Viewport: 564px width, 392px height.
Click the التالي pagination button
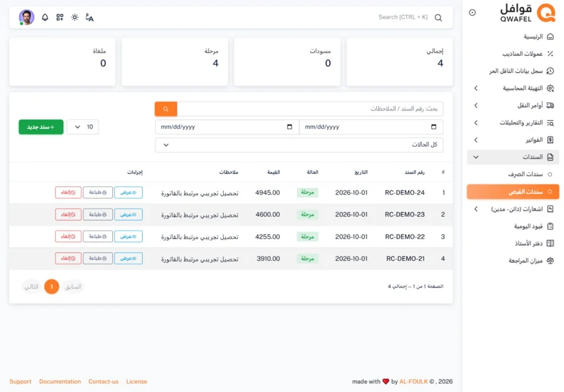(31, 287)
